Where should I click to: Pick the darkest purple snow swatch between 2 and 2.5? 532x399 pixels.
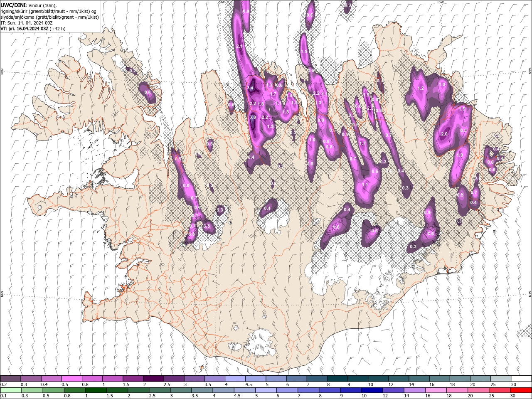153,379
